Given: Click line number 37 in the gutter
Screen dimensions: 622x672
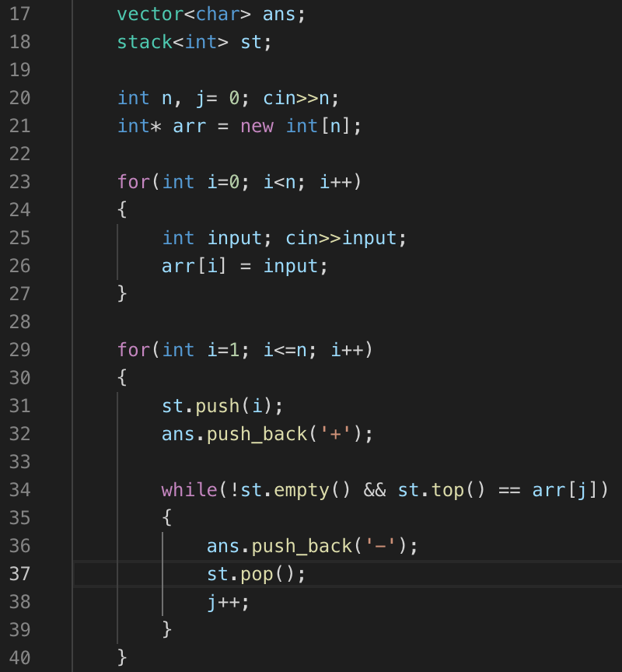Looking at the screenshot, I should point(19,574).
